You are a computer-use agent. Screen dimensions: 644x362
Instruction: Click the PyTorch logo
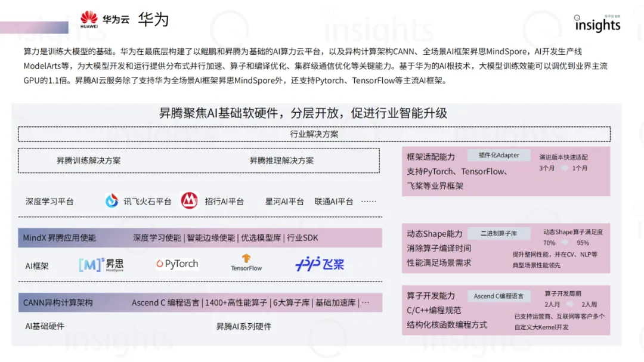point(177,264)
